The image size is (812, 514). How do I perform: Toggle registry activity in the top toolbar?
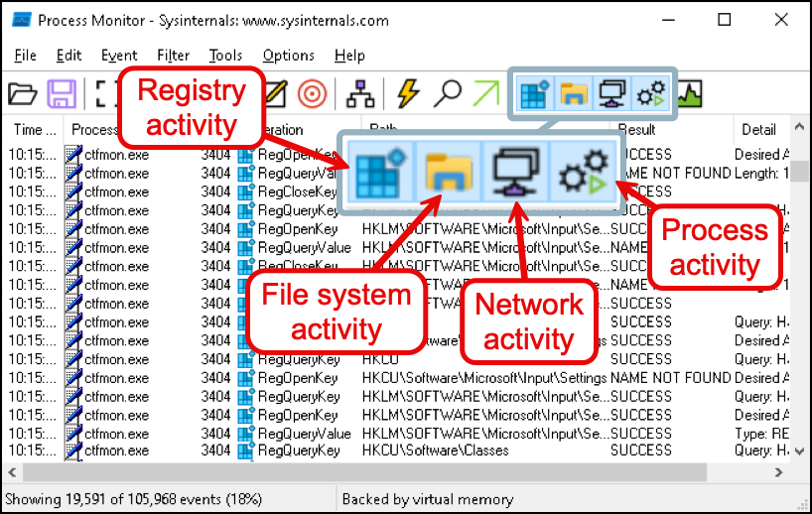534,93
